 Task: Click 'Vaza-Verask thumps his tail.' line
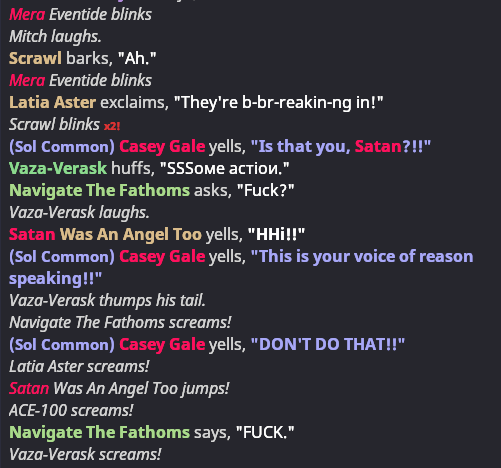[x=107, y=301]
